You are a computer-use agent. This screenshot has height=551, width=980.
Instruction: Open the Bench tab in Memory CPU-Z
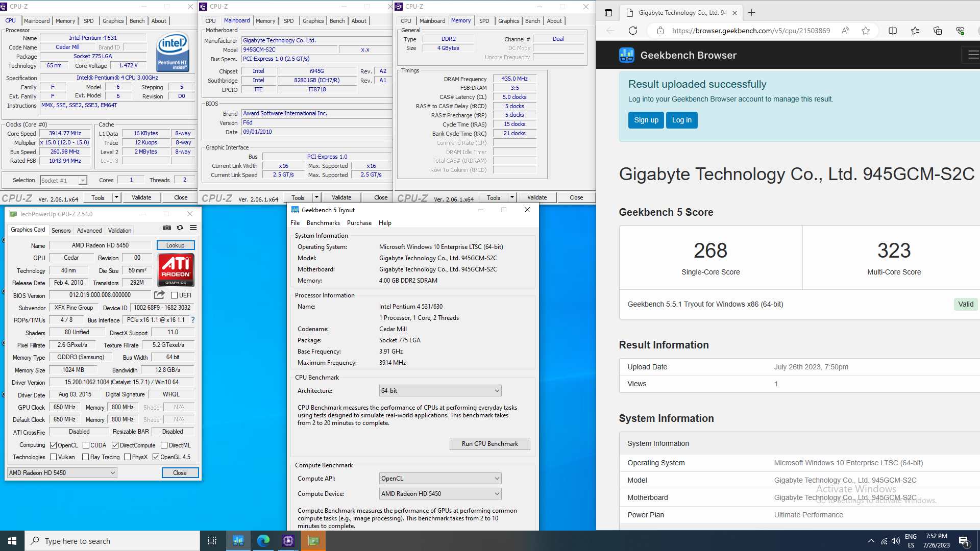[x=533, y=21]
